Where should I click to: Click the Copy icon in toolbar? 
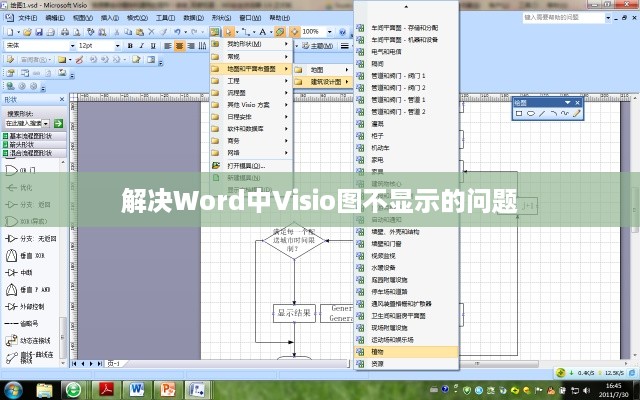tap(128, 32)
